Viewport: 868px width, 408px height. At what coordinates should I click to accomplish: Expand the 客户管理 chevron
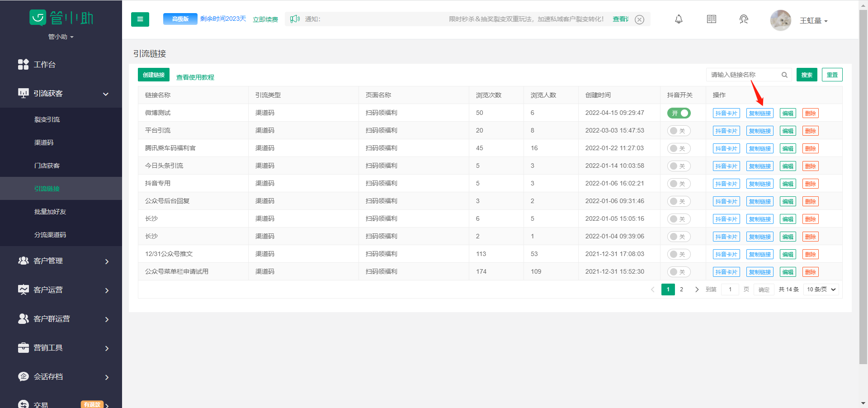click(x=107, y=261)
